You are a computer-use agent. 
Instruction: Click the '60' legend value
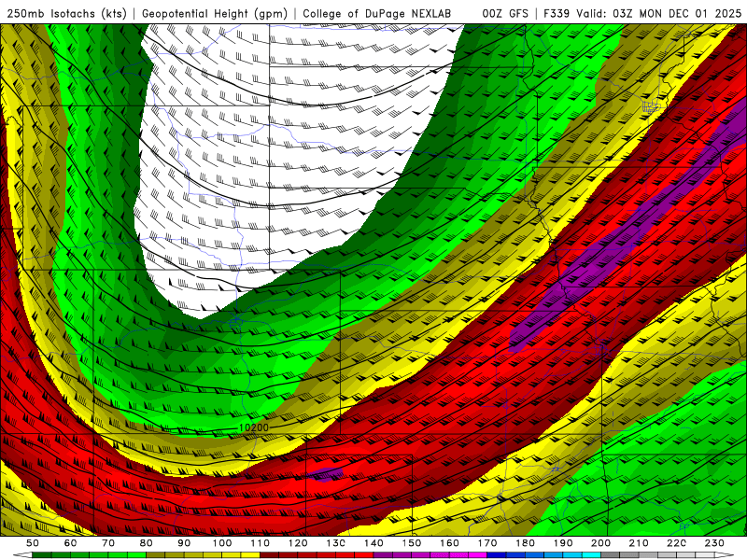[71, 543]
